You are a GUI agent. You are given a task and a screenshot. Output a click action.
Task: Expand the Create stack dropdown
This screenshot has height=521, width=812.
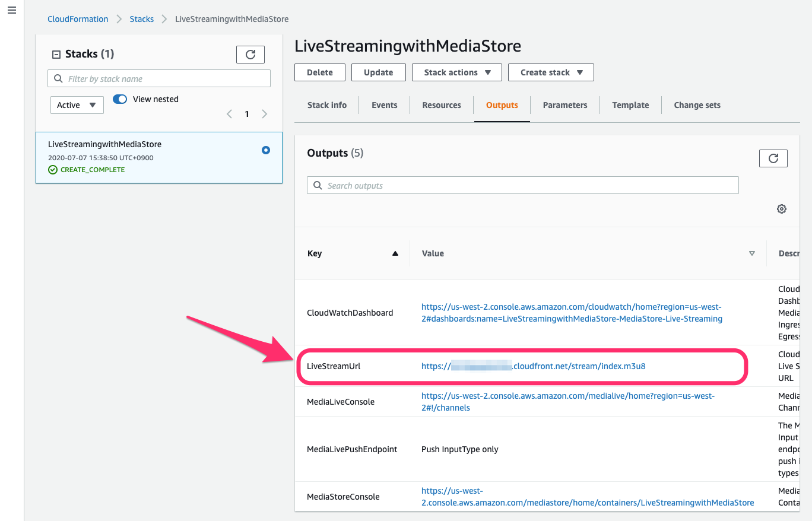pyautogui.click(x=551, y=72)
